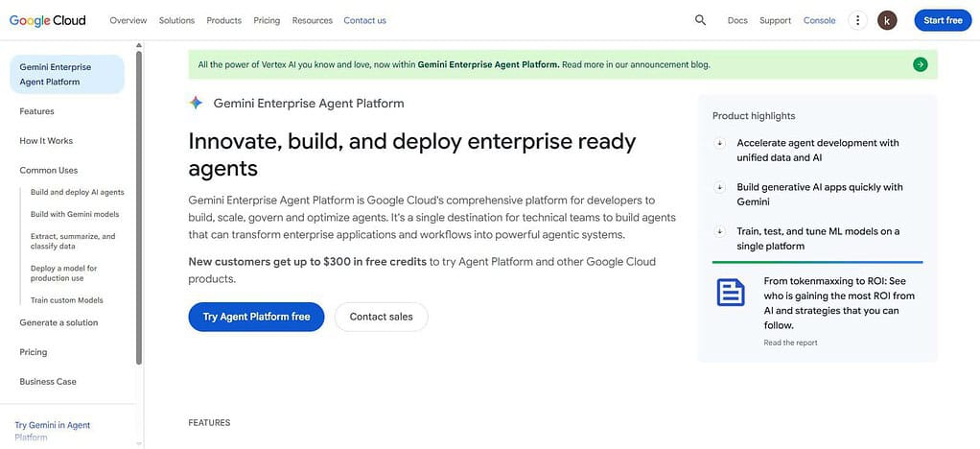Go to the Pricing top nav item
Image resolution: width=980 pixels, height=449 pixels.
tap(267, 20)
